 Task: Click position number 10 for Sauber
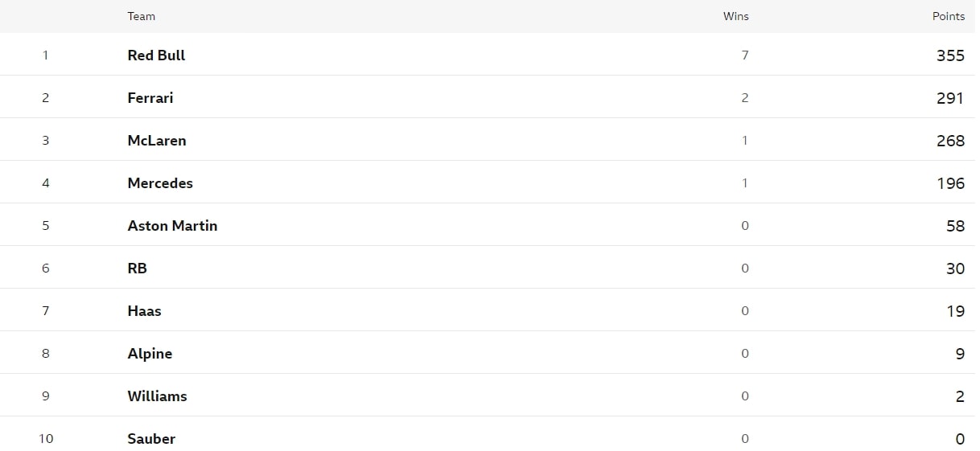(46, 439)
